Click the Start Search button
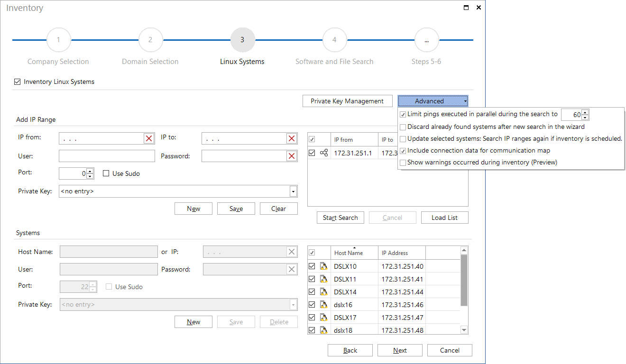Image resolution: width=626 pixels, height=364 pixels. point(341,218)
